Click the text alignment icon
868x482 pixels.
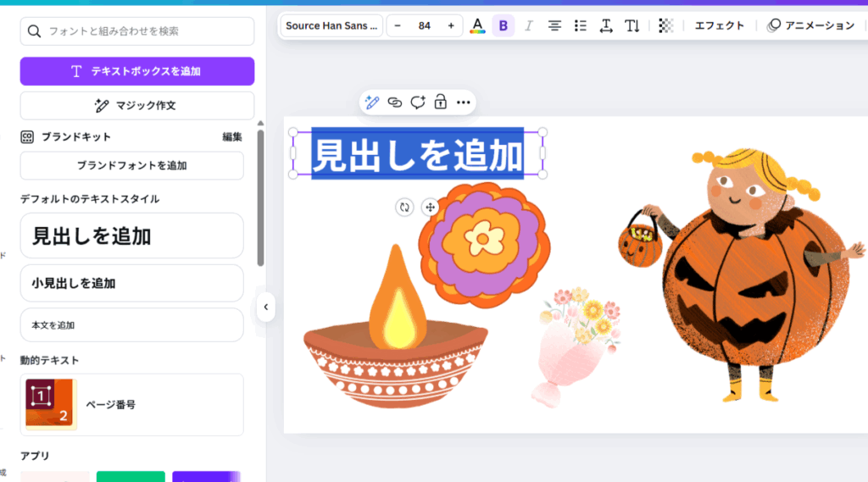(554, 25)
